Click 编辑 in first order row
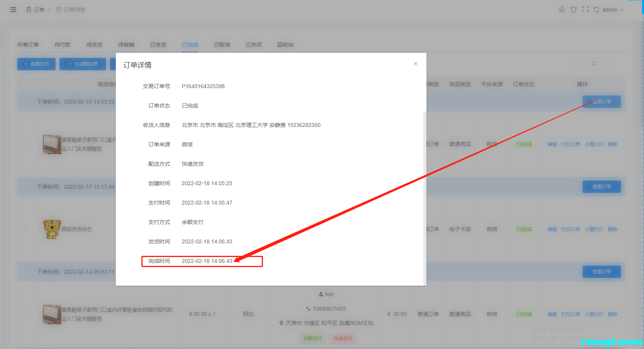 [x=552, y=144]
